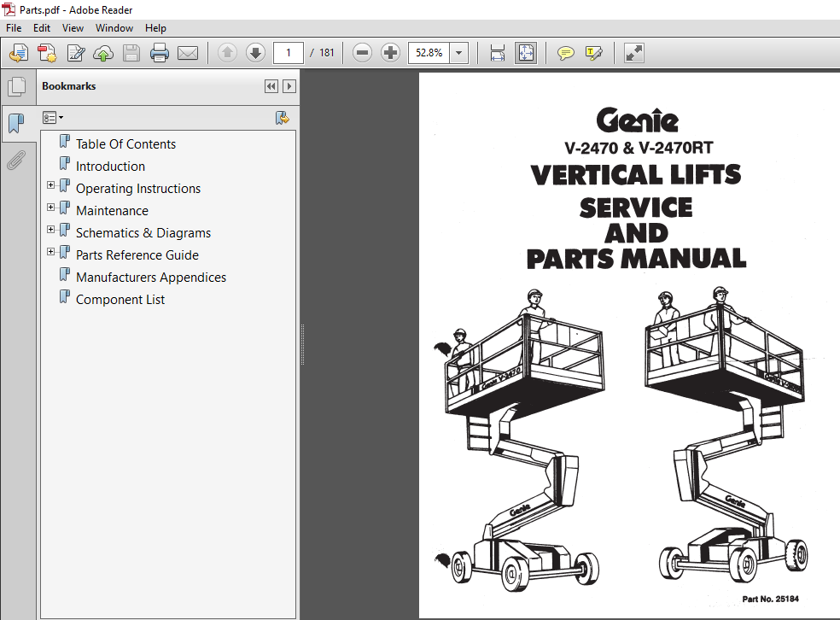Print the document with printer icon
The image size is (840, 620).
click(159, 53)
